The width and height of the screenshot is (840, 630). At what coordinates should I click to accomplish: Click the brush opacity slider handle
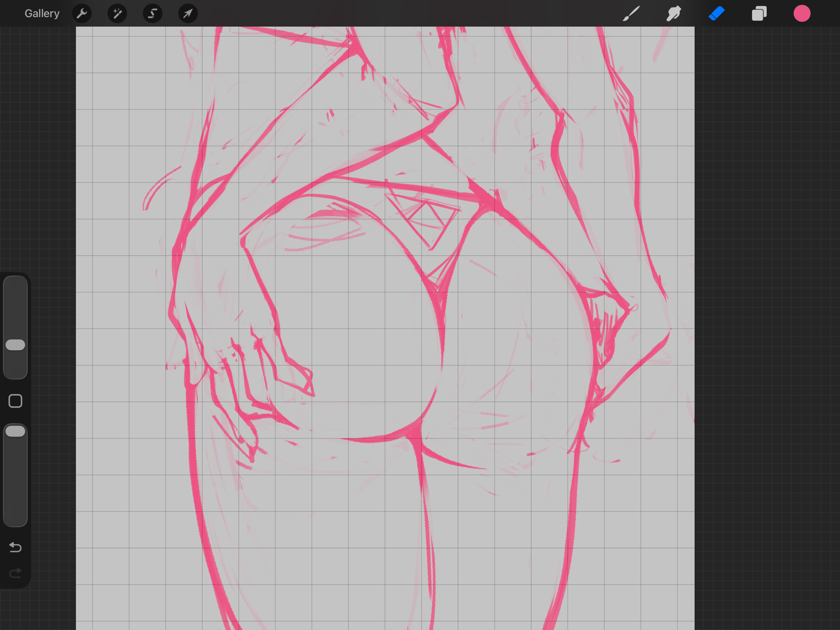coord(16,431)
